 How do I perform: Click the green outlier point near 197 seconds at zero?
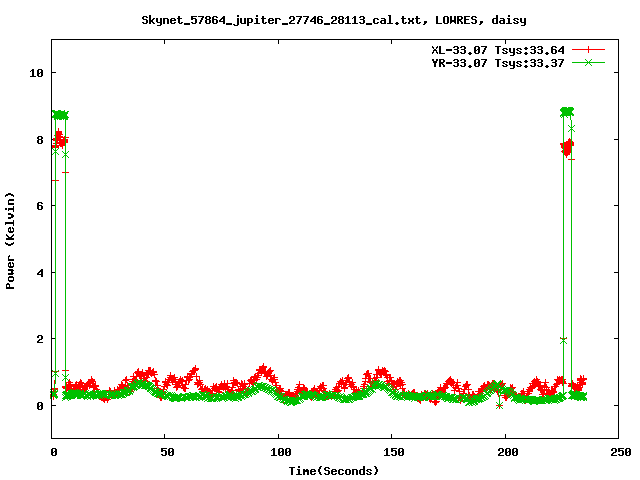[499, 406]
